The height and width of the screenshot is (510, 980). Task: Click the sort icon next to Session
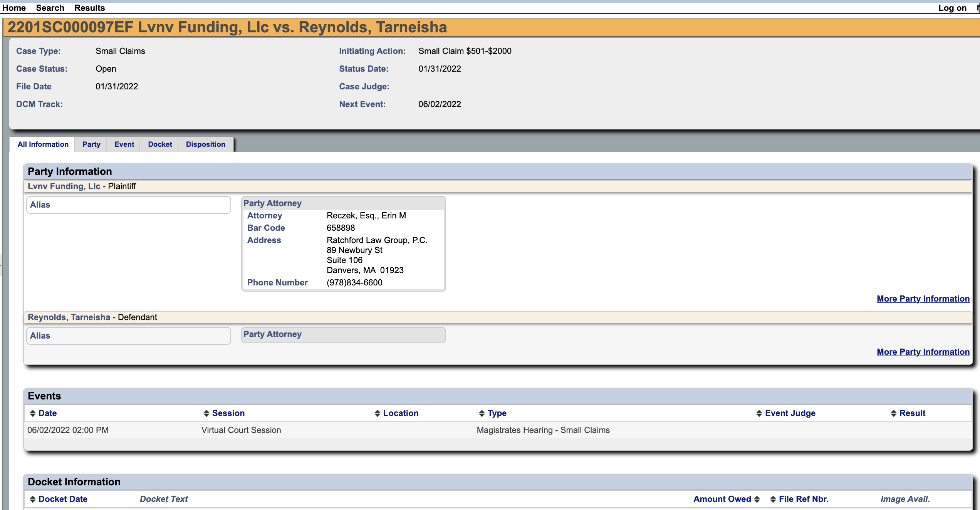click(206, 413)
